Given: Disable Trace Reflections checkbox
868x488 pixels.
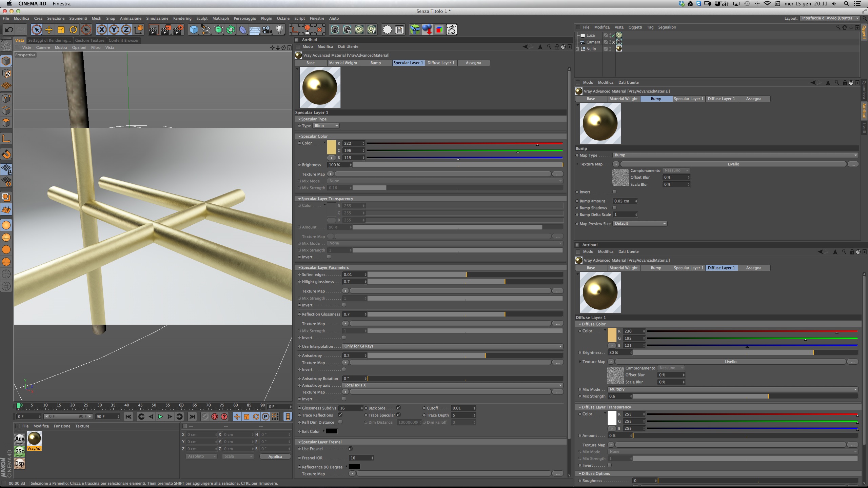Looking at the screenshot, I should (340, 415).
